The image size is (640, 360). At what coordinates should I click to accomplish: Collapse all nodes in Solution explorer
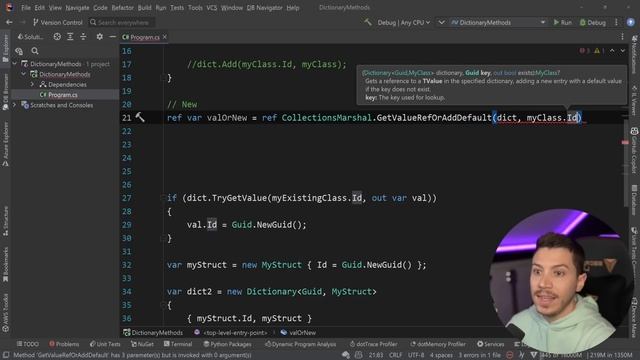click(x=83, y=37)
